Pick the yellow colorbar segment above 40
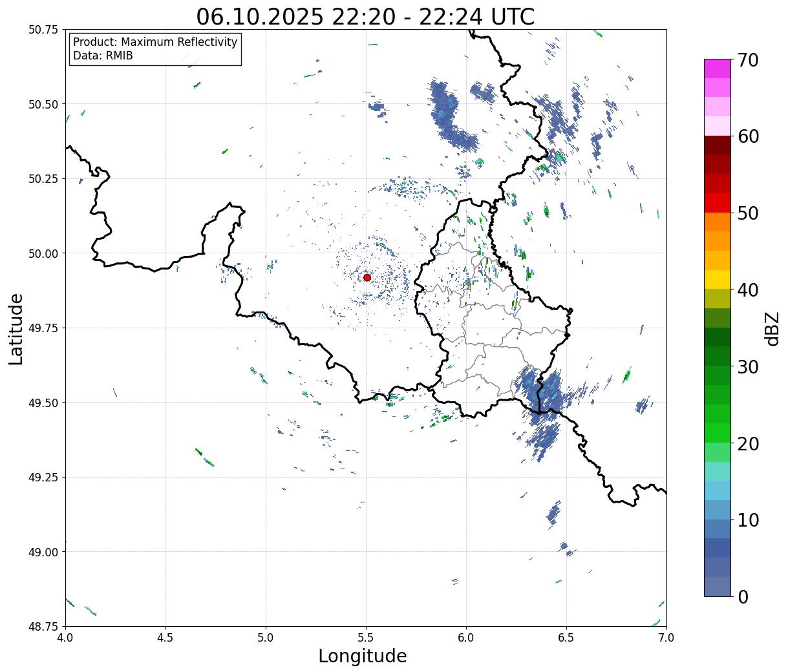 pyautogui.click(x=718, y=279)
